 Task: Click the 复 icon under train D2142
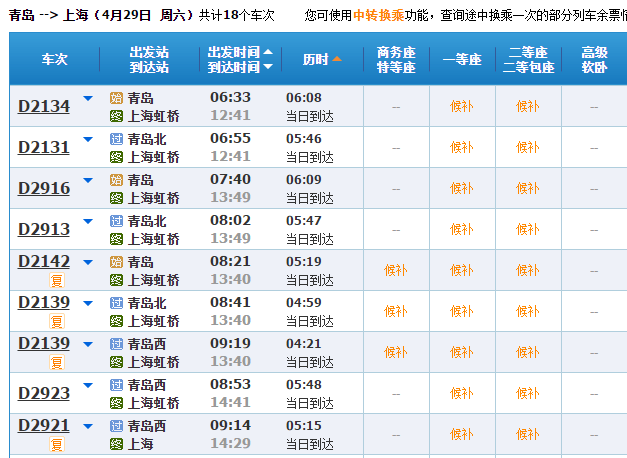click(57, 281)
